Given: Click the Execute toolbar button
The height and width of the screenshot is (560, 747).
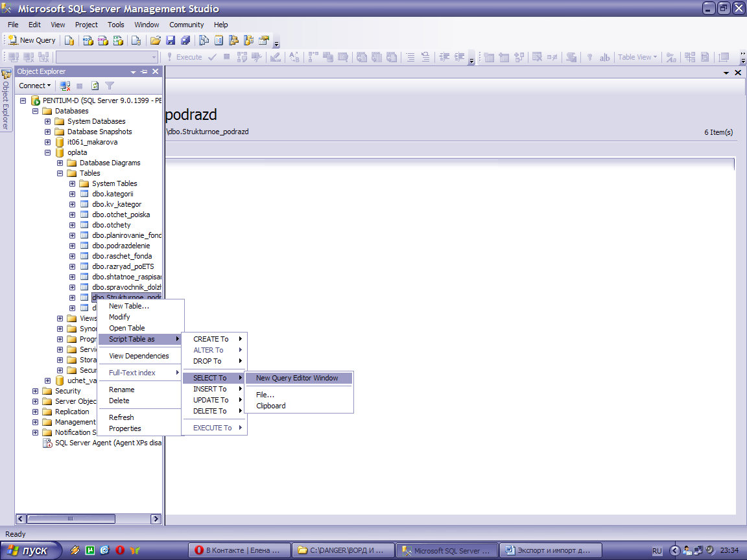Looking at the screenshot, I should click(184, 57).
